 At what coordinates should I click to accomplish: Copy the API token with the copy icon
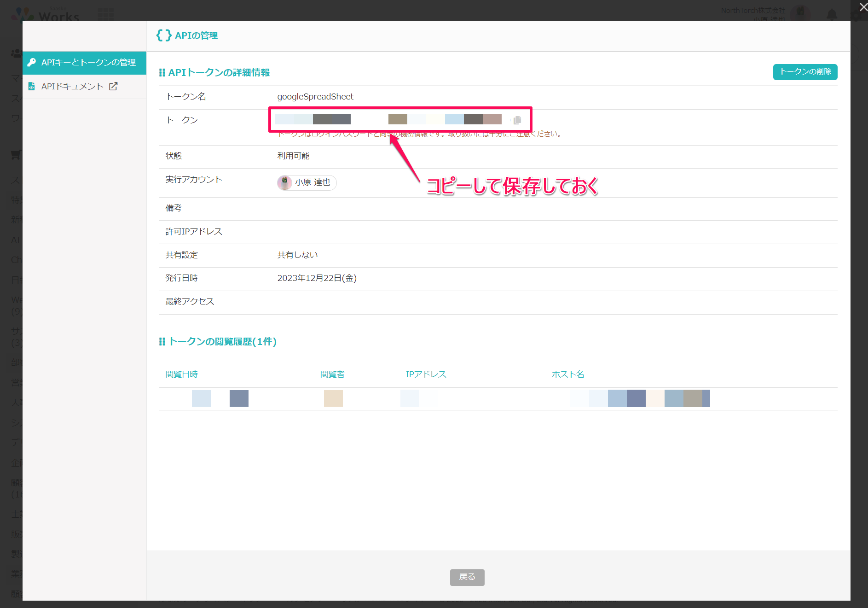(517, 120)
